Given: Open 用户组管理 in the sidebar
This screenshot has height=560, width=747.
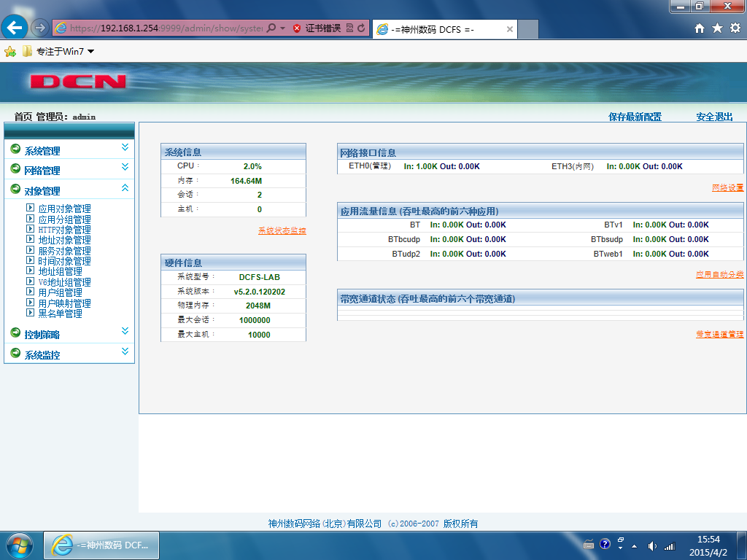Looking at the screenshot, I should tap(60, 292).
